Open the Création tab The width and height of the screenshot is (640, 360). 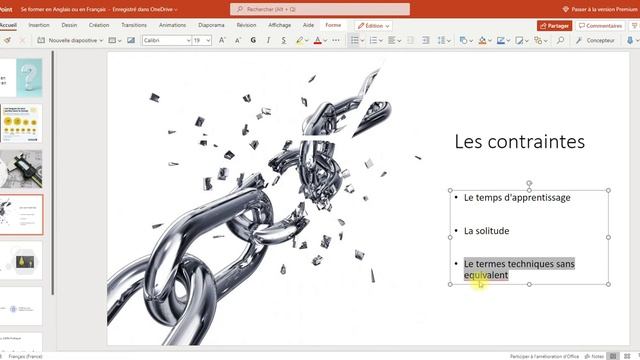tap(99, 25)
